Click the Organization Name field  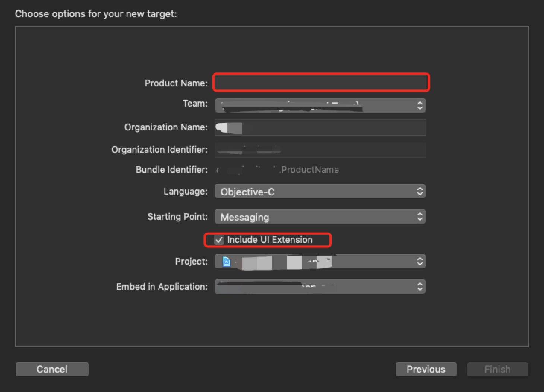click(x=320, y=128)
